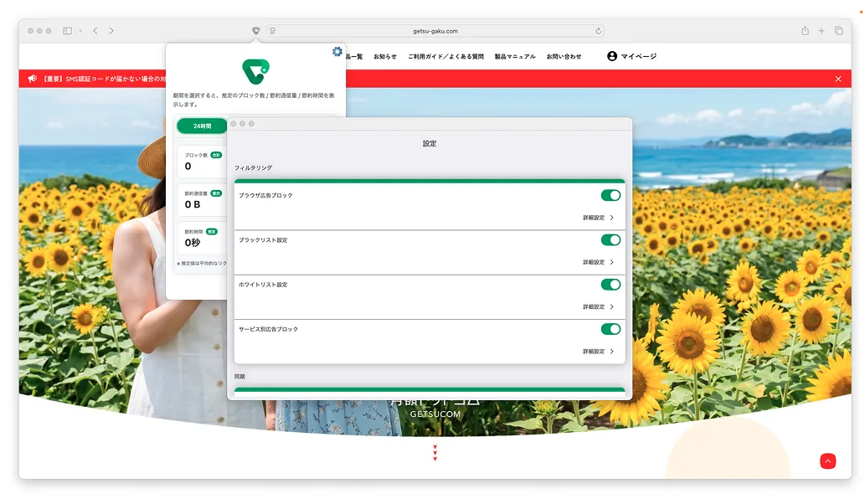
Task: Toggle ブラックリスト設定 switch
Action: tap(610, 240)
